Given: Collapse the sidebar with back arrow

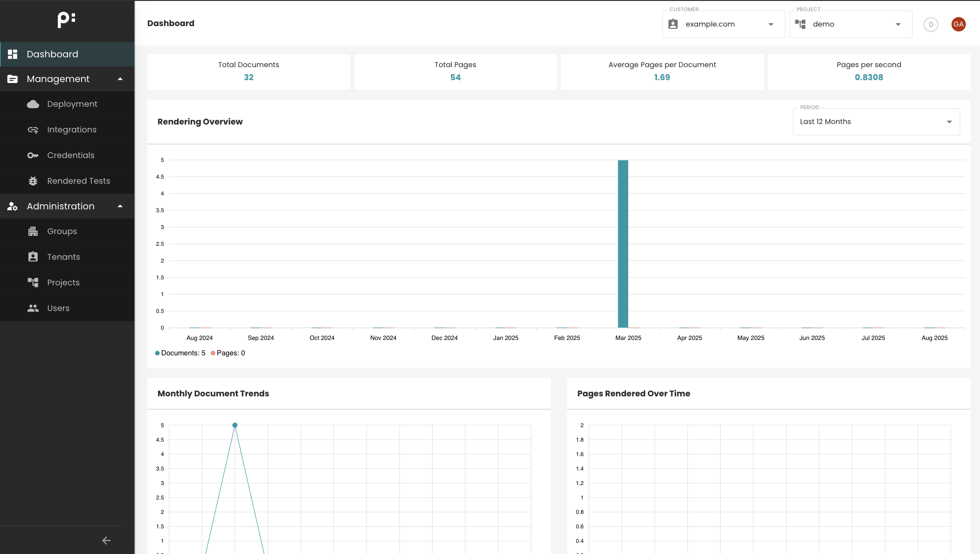Looking at the screenshot, I should [x=106, y=540].
